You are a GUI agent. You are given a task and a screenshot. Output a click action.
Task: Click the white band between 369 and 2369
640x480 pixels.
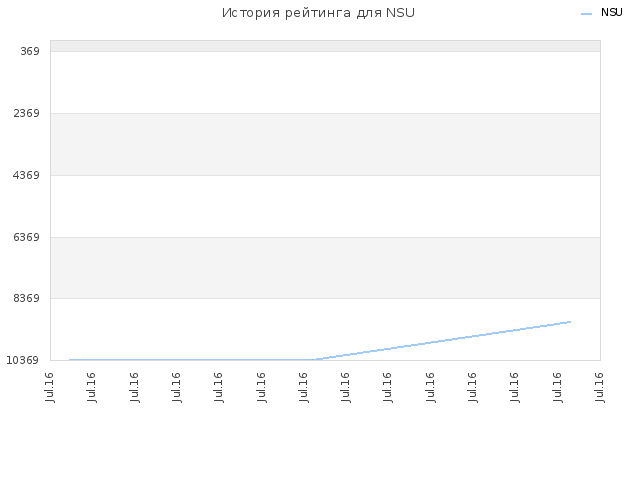point(325,82)
